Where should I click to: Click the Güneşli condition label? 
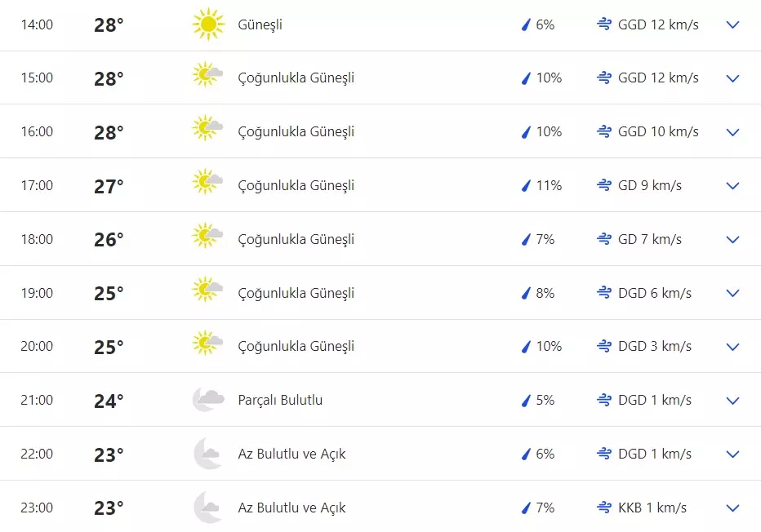pos(260,24)
